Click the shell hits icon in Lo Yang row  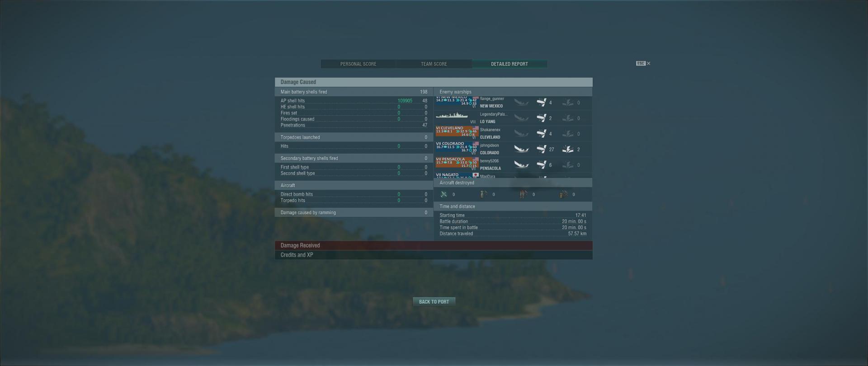click(x=541, y=118)
